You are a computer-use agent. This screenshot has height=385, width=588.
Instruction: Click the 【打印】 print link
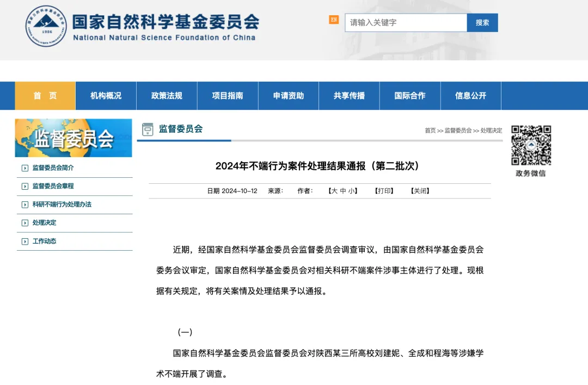point(384,191)
